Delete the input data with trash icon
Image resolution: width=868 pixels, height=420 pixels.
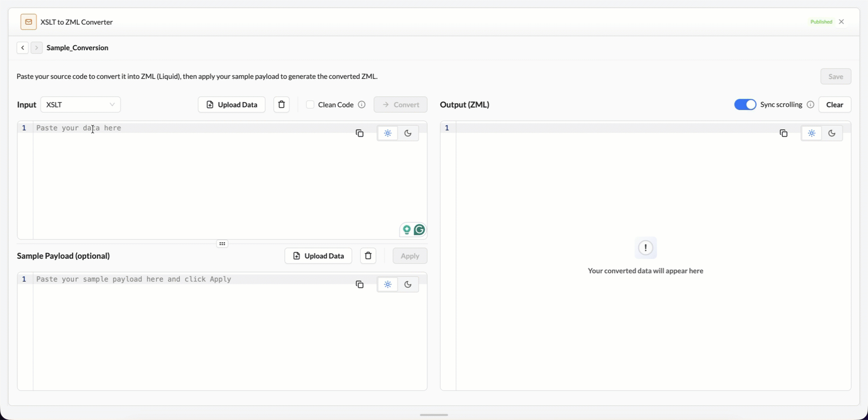pyautogui.click(x=281, y=104)
